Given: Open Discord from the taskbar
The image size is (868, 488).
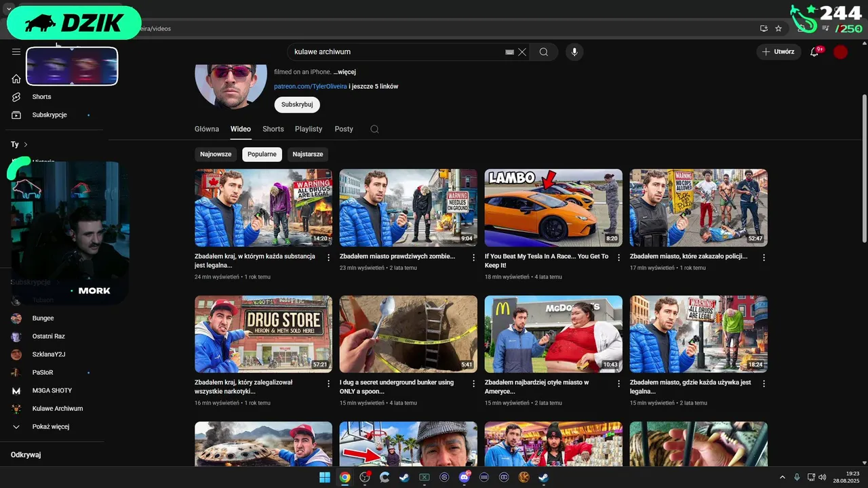Looking at the screenshot, I should click(465, 477).
